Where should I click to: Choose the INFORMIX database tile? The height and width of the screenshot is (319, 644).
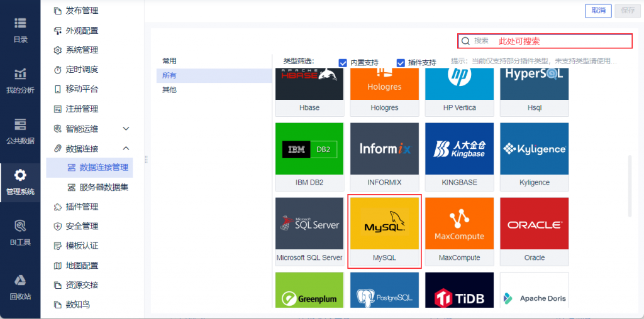(x=384, y=156)
